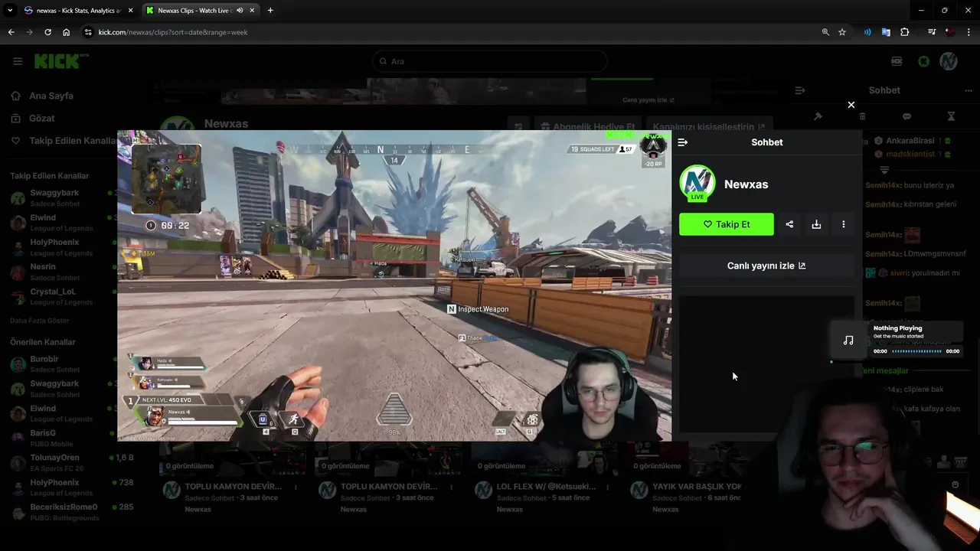Open browser tab search dropdown
The image size is (980, 551).
[10, 11]
